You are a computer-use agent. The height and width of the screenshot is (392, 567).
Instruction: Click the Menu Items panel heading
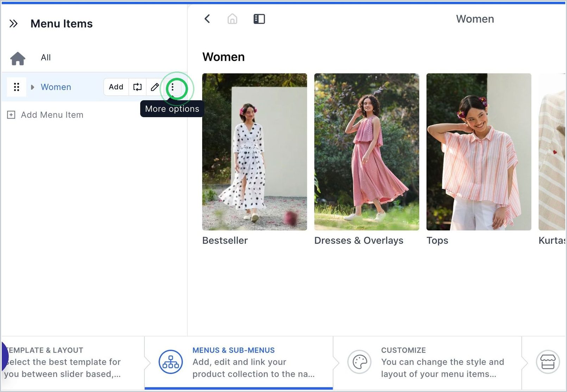point(62,24)
